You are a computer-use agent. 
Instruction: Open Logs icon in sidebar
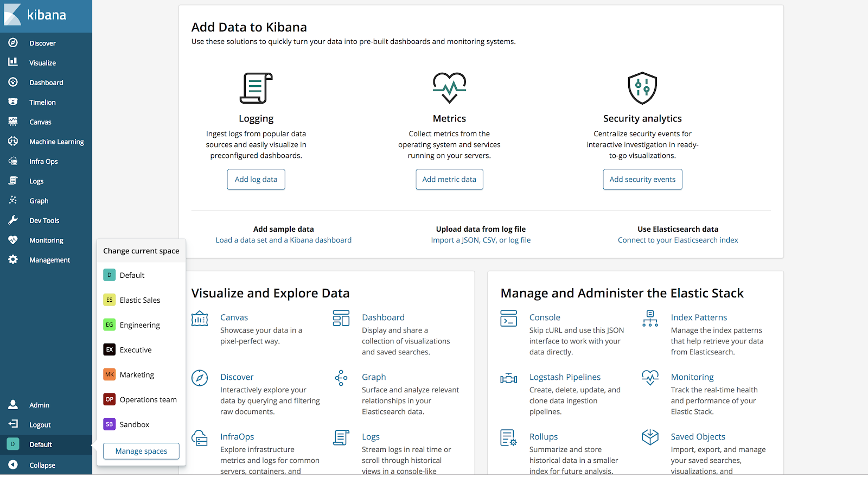point(13,181)
